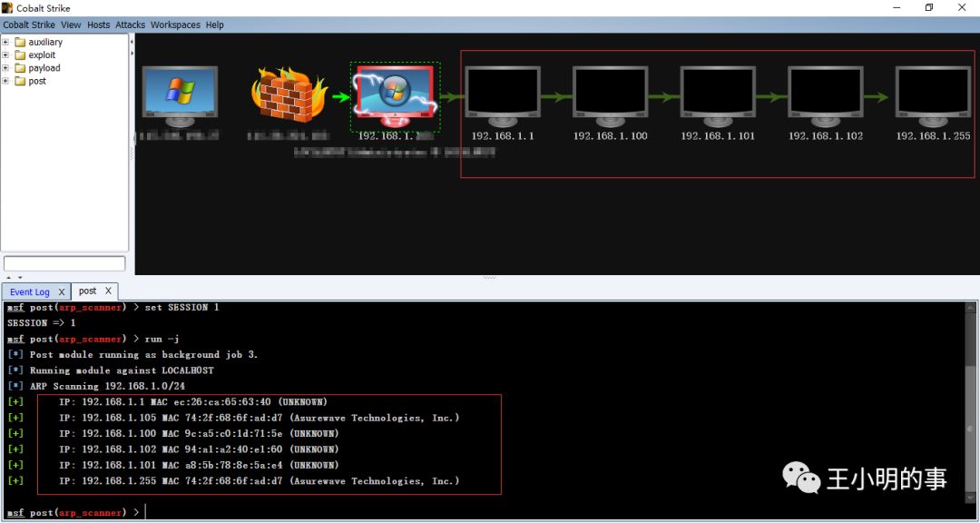Close the post tab
980x523 pixels.
pos(108,291)
